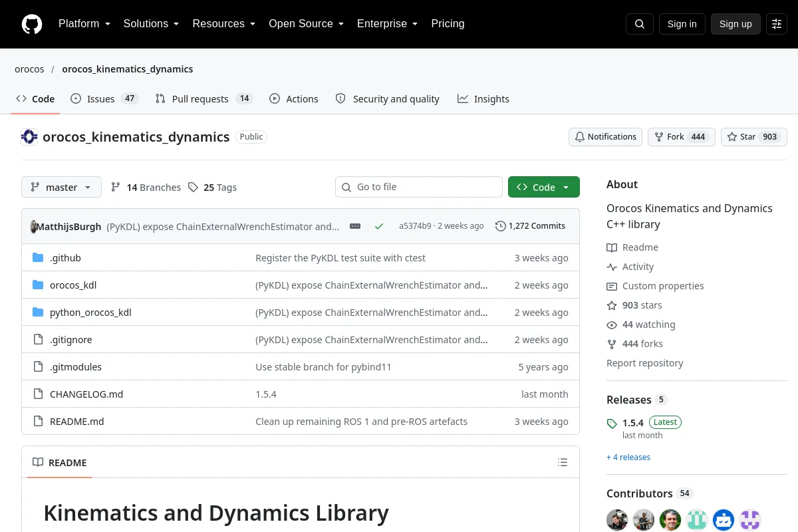798x532 pixels.
Task: Open commit 'Register the PyKDL test suite with ctest'
Action: 340,258
